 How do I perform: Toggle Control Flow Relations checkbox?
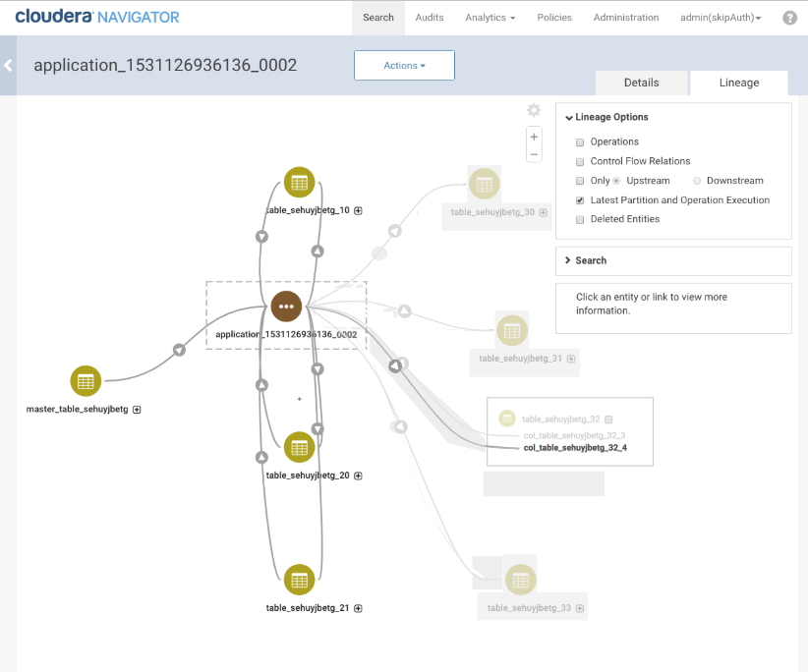580,161
